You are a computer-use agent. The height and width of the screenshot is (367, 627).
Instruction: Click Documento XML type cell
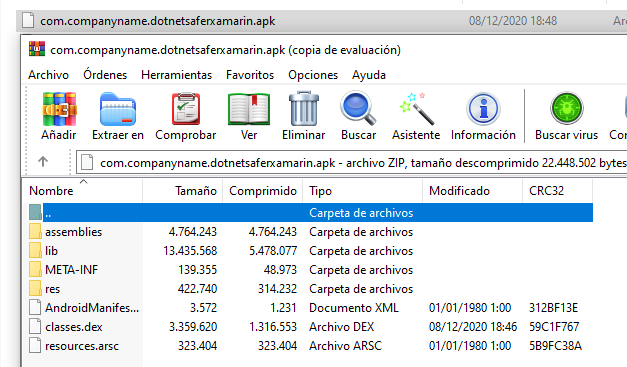(354, 307)
